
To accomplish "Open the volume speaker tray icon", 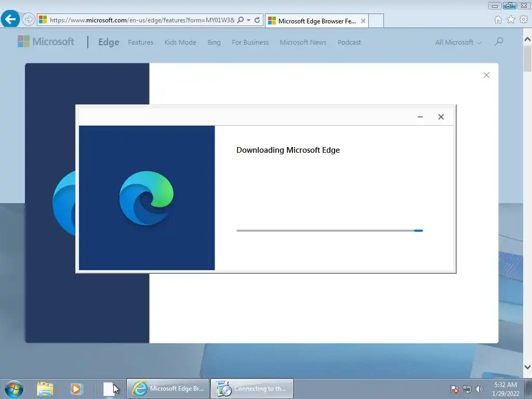I will click(x=479, y=389).
